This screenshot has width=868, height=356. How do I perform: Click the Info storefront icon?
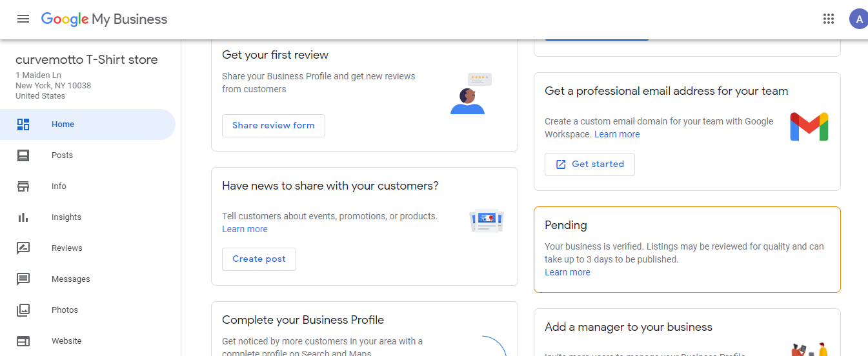[x=23, y=186]
